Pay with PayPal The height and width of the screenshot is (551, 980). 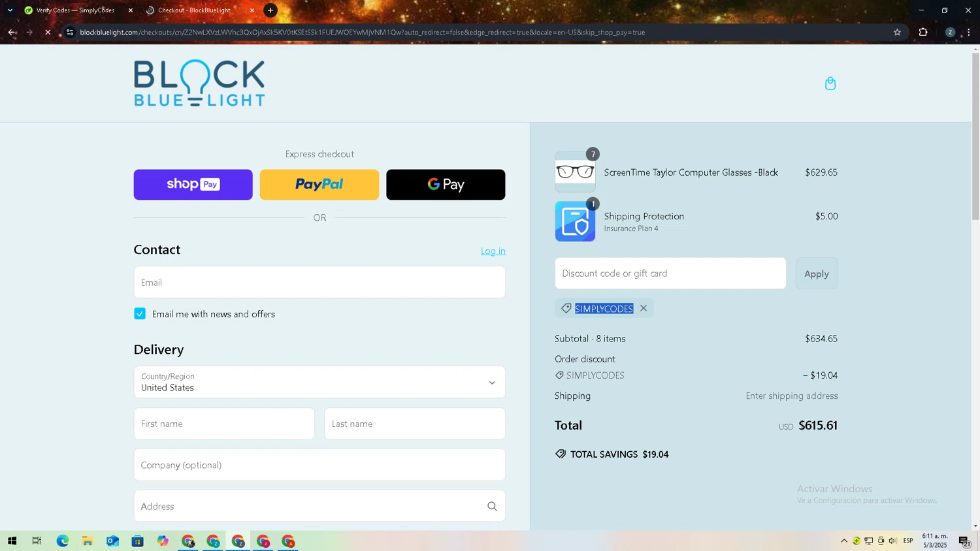[319, 184]
